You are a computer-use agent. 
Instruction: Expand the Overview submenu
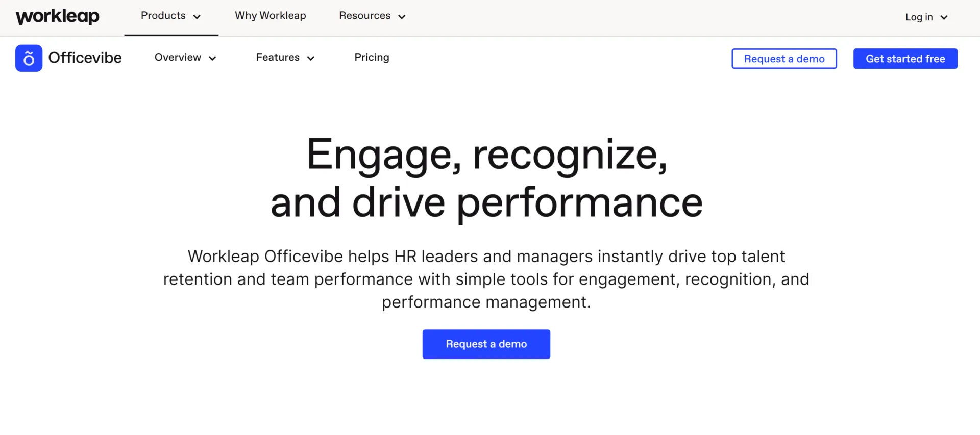(x=186, y=58)
